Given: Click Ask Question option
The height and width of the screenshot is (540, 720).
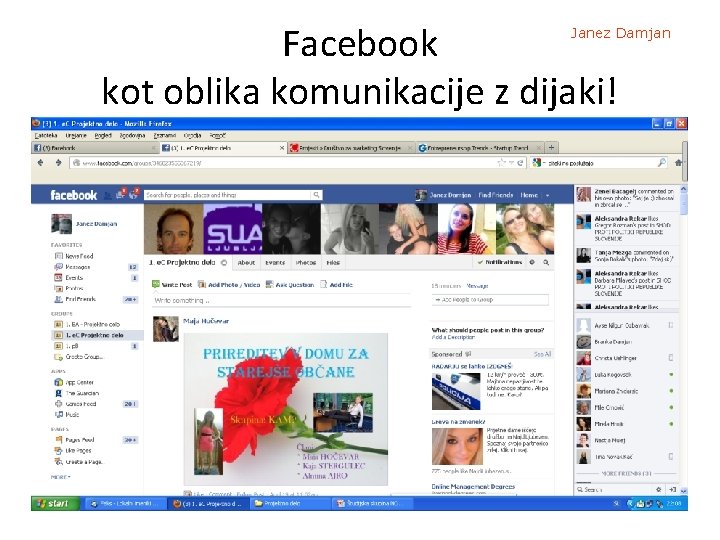Looking at the screenshot, I should click(x=290, y=285).
